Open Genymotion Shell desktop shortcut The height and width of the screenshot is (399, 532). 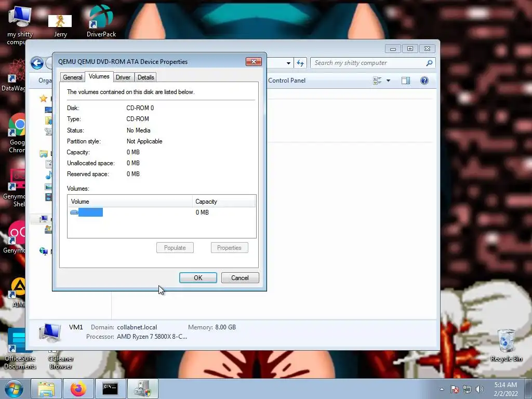click(x=14, y=188)
